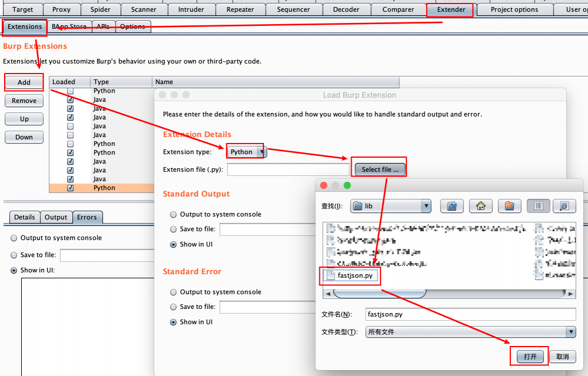588x376 pixels.
Task: Jump to home folder in file chooser
Action: [481, 206]
